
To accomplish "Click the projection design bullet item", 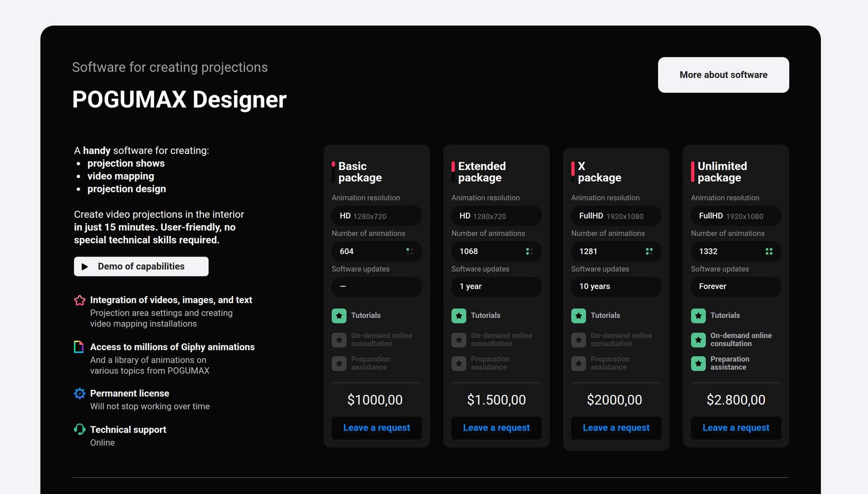I will click(x=126, y=189).
